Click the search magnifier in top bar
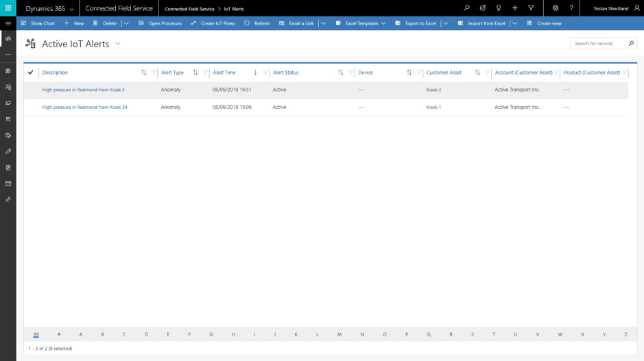644x361 pixels. tap(466, 8)
